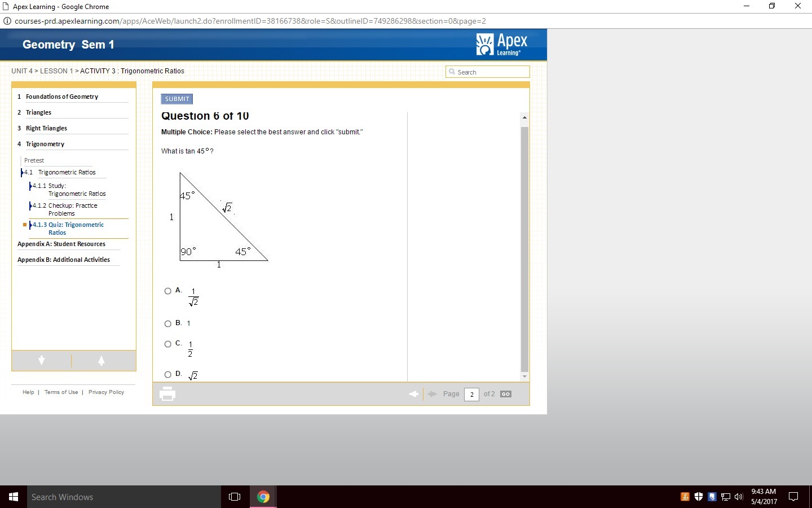The image size is (812, 508).
Task: Open Appendix B: Additional Activities
Action: click(64, 260)
